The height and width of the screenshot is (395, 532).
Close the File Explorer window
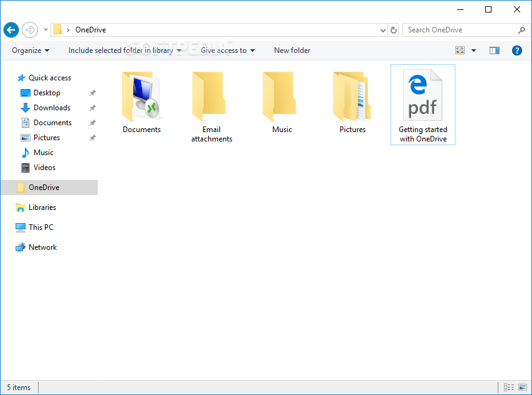[516, 9]
